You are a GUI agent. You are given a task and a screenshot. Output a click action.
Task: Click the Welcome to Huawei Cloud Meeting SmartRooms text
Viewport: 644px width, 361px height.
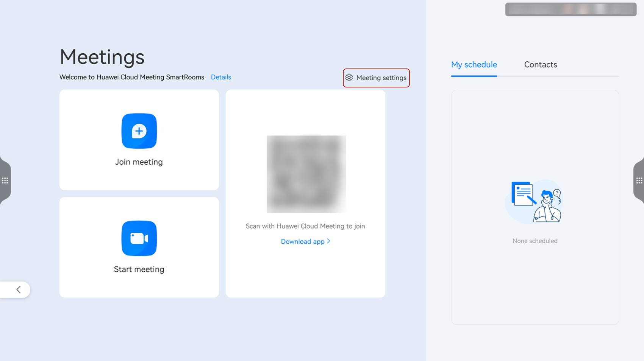click(x=132, y=77)
